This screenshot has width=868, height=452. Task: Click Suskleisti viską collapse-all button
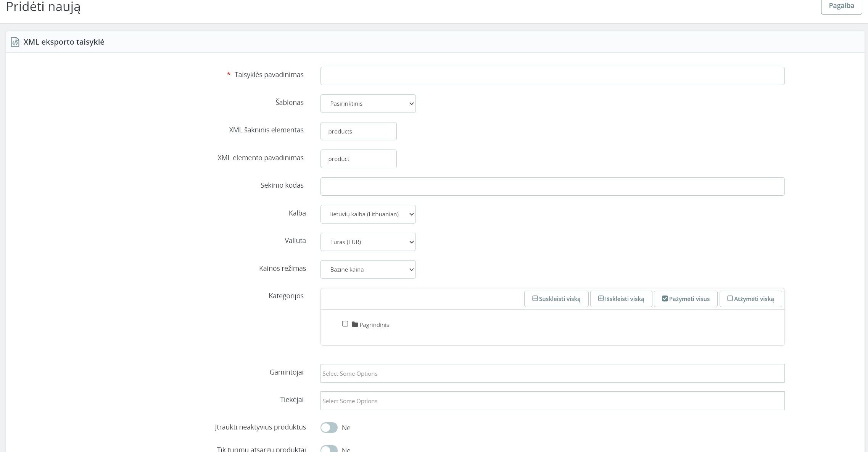pos(556,299)
